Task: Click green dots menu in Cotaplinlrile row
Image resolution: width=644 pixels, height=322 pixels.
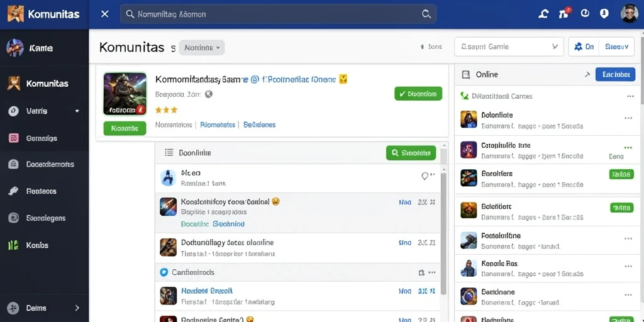Action: pyautogui.click(x=628, y=147)
